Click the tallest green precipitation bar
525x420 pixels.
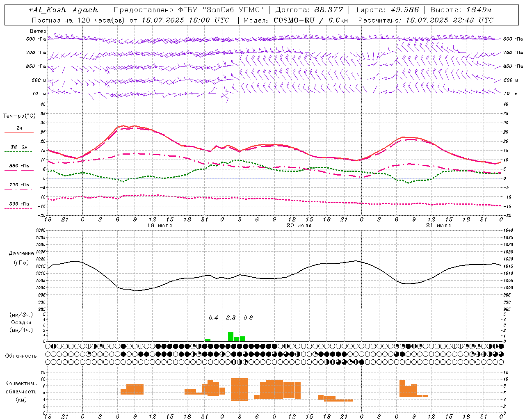point(231,337)
